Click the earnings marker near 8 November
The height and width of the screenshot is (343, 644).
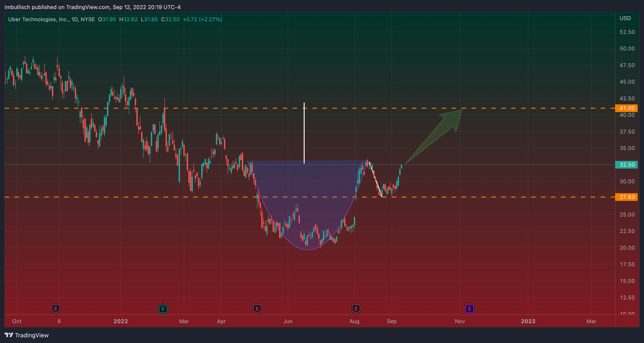click(56, 309)
